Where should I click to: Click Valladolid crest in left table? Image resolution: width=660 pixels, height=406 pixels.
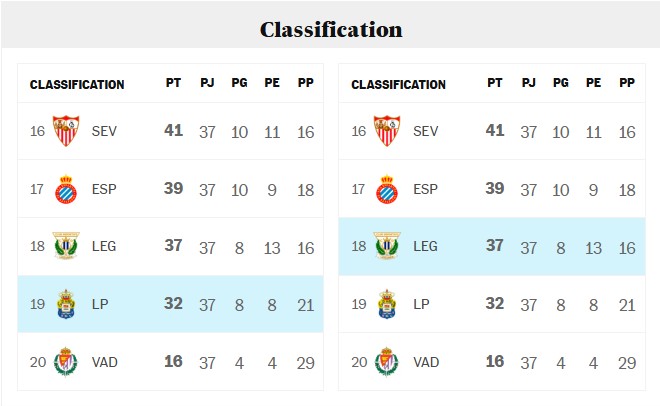pyautogui.click(x=66, y=361)
